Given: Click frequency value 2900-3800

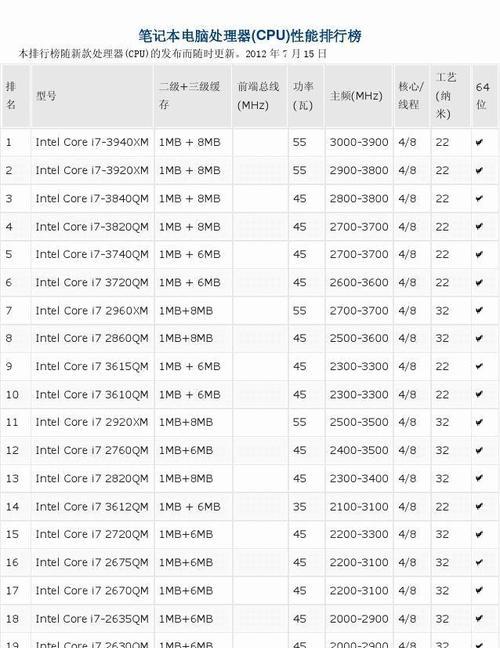Looking at the screenshot, I should pyautogui.click(x=359, y=171).
